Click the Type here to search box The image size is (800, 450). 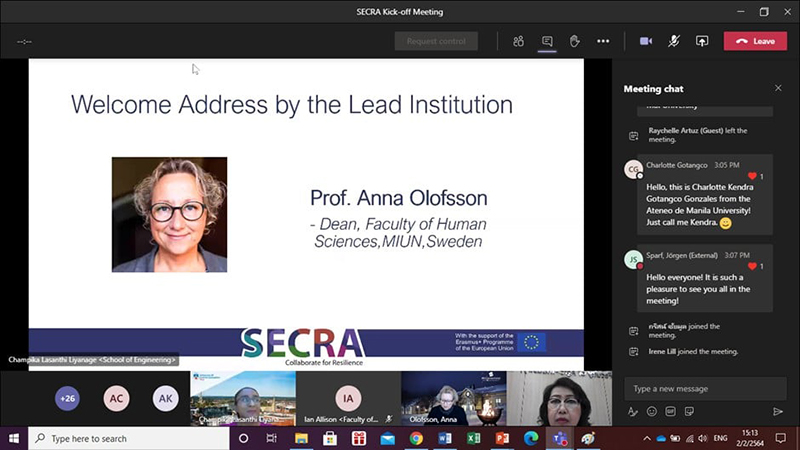tap(129, 438)
